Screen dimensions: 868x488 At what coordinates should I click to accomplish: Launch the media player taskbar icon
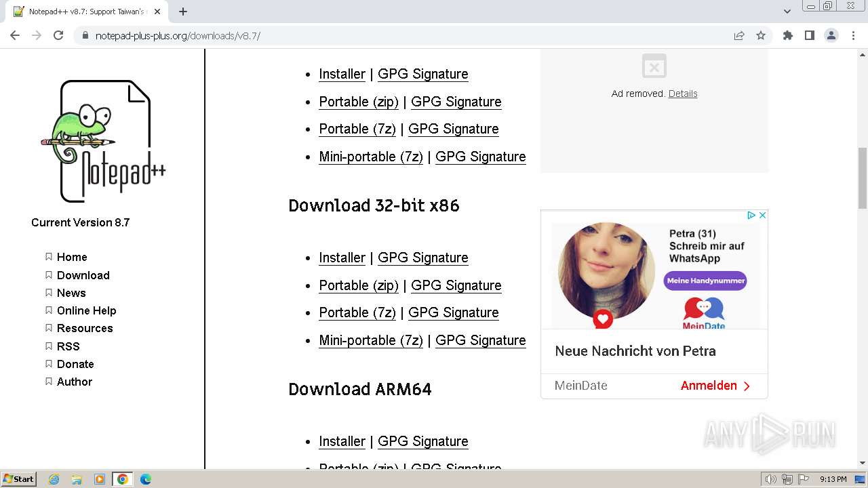[100, 479]
